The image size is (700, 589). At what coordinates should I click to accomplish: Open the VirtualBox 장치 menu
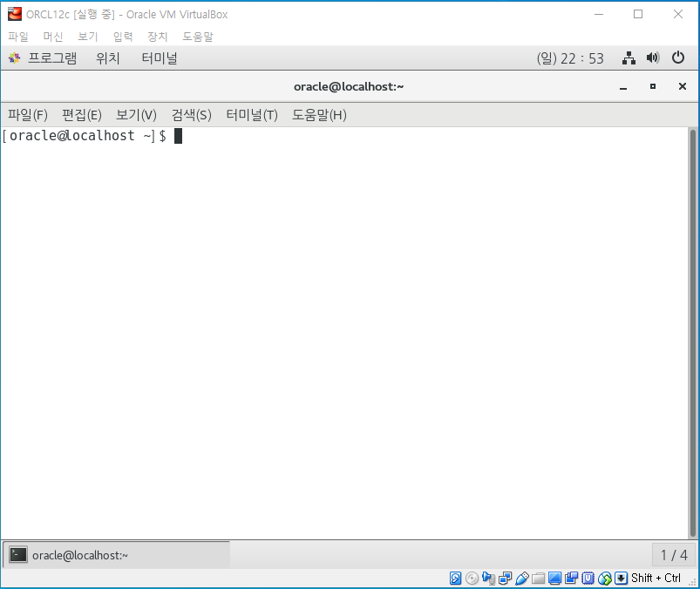click(158, 37)
